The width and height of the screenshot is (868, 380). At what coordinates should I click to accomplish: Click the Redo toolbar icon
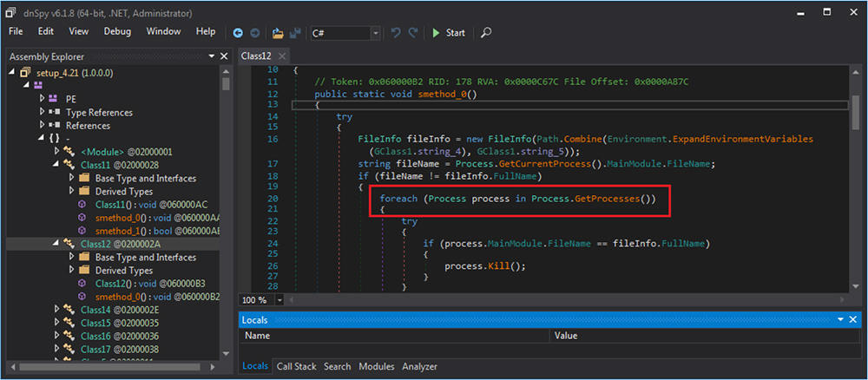click(x=413, y=33)
